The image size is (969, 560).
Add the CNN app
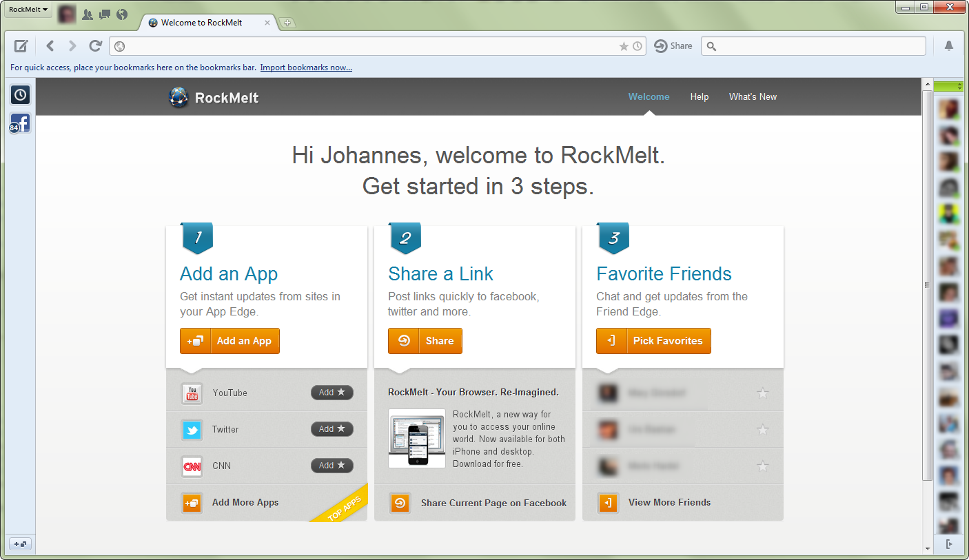pyautogui.click(x=332, y=466)
